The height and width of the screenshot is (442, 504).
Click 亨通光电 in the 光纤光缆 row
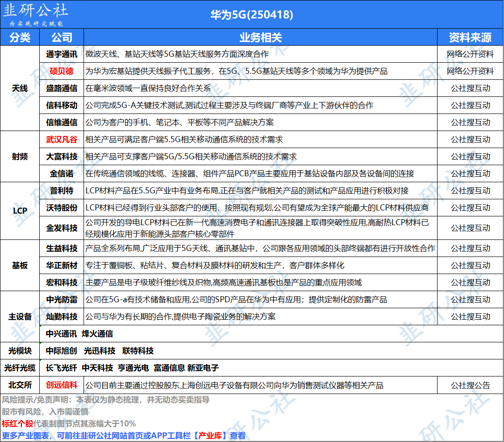(x=133, y=368)
